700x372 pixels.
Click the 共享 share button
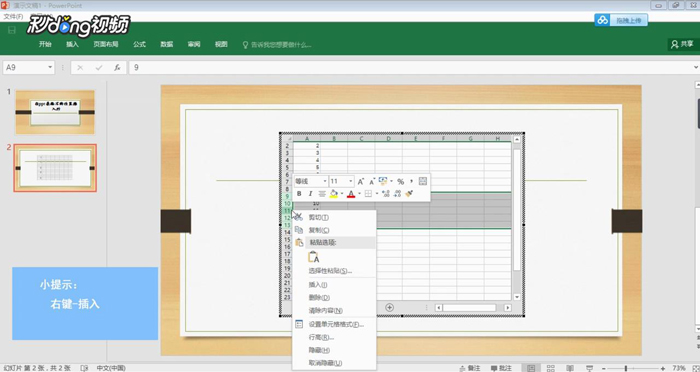click(x=683, y=44)
